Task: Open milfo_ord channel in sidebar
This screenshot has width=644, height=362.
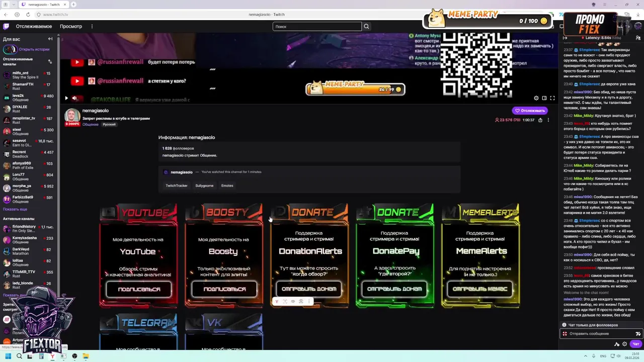Action: coord(28,75)
